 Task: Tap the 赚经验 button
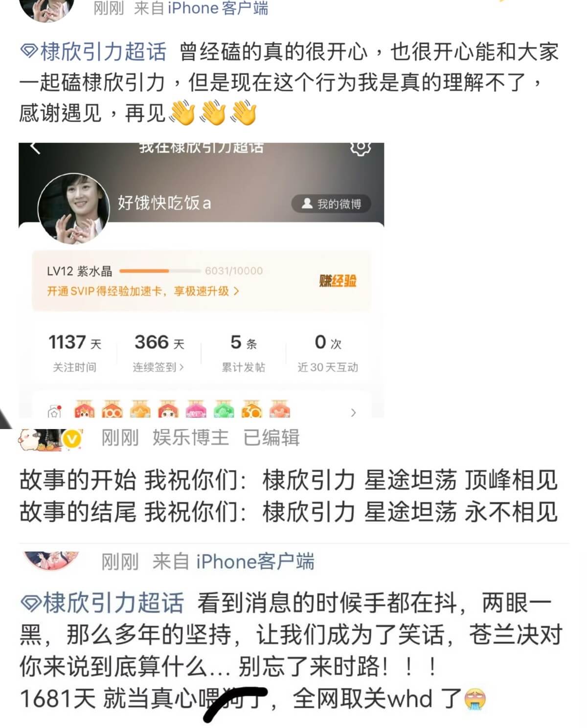338,281
